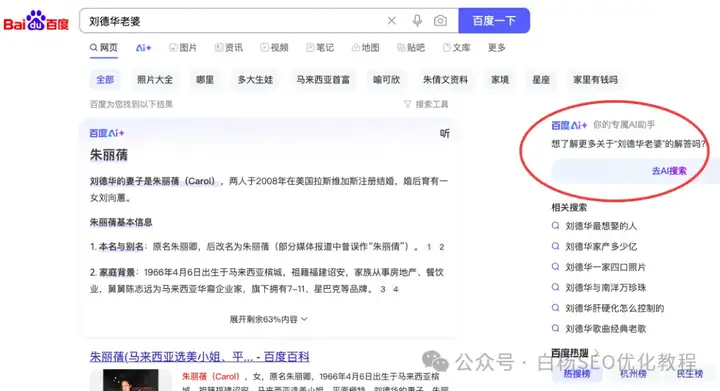Open citation 2 after 本名与别名
The height and width of the screenshot is (391, 720).
[442, 247]
